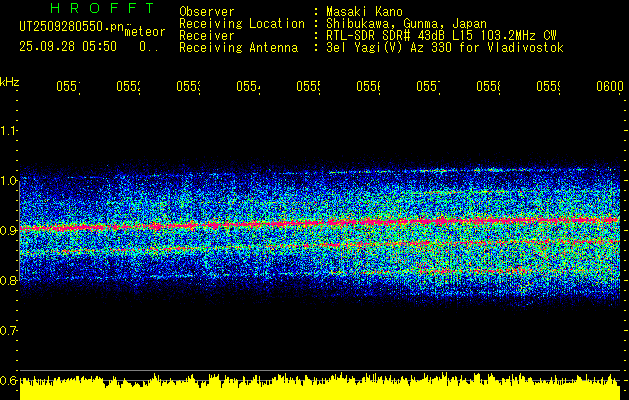629x400 pixels.
Task: Click the 0553 time marker
Action: [x=189, y=86]
